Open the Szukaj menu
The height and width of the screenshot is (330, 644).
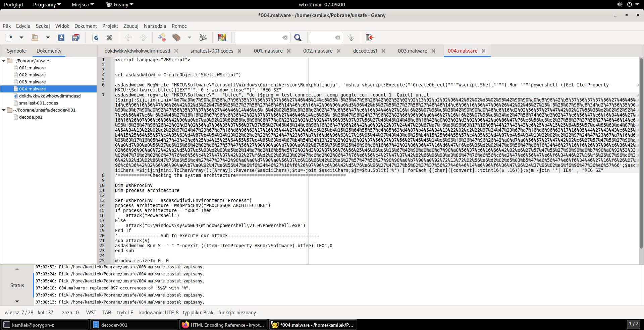[43, 26]
